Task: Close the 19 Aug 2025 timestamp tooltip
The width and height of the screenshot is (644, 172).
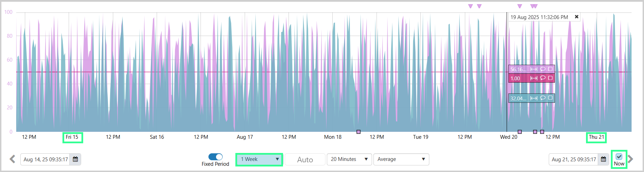Action: coord(576,17)
